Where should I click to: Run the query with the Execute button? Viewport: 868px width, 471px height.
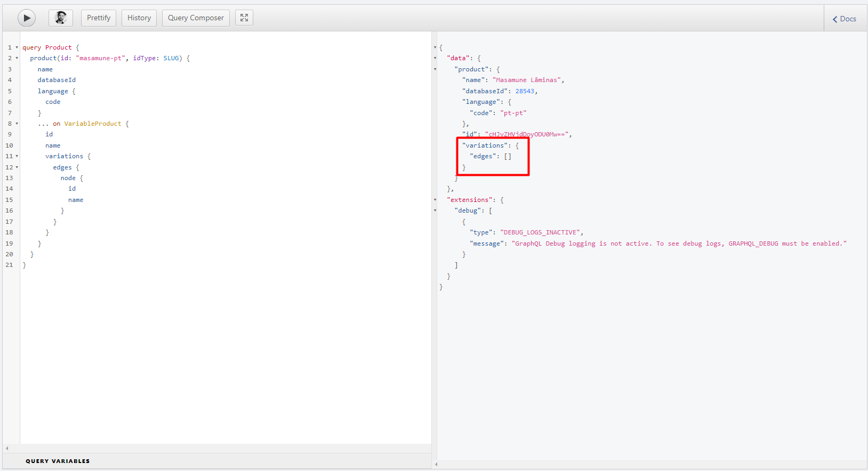tap(27, 18)
